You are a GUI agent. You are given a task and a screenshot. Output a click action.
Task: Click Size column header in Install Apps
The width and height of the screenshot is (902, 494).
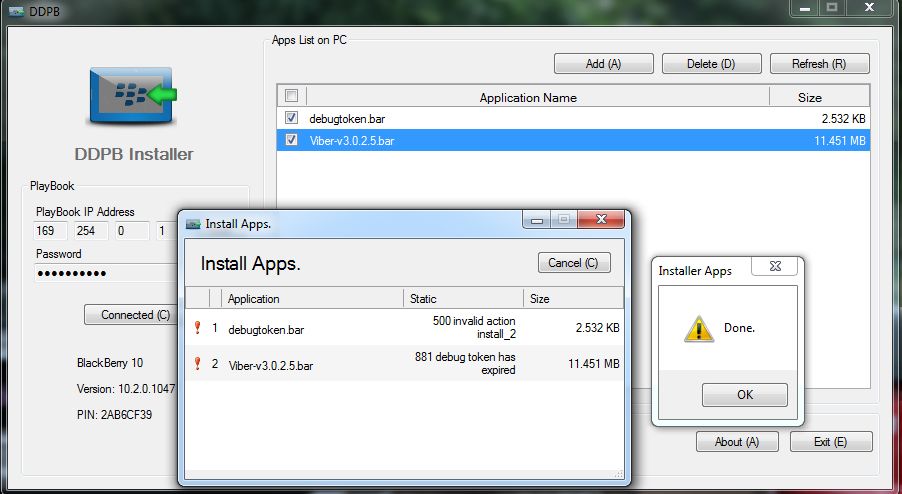point(573,298)
